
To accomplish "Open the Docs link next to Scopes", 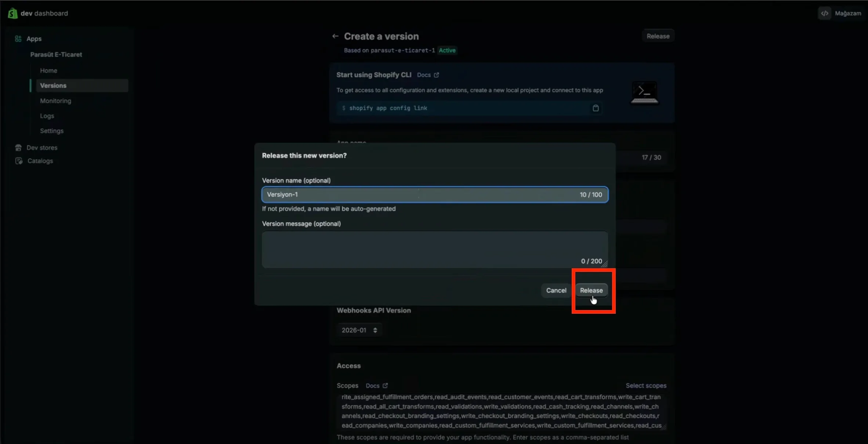I will click(x=372, y=386).
